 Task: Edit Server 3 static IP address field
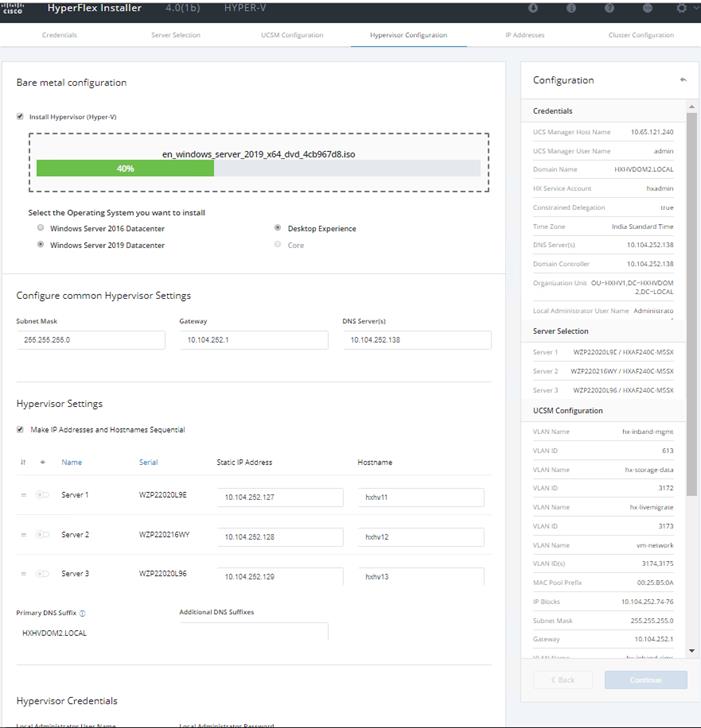point(280,577)
